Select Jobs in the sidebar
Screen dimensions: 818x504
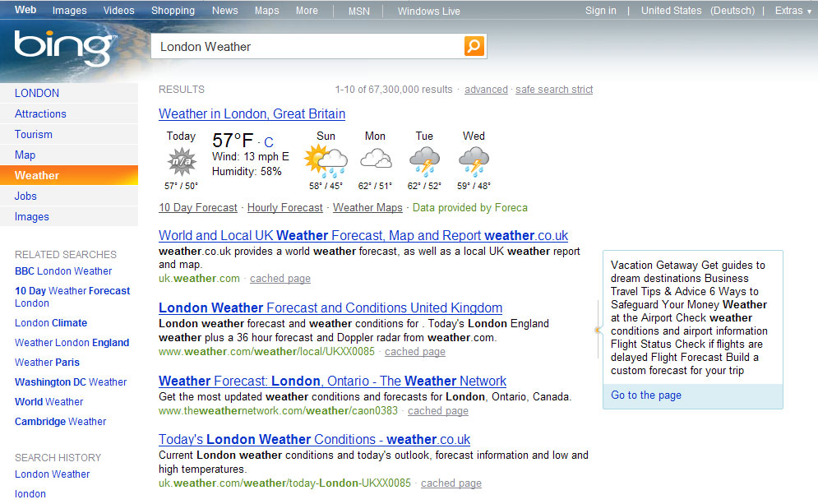pos(69,197)
